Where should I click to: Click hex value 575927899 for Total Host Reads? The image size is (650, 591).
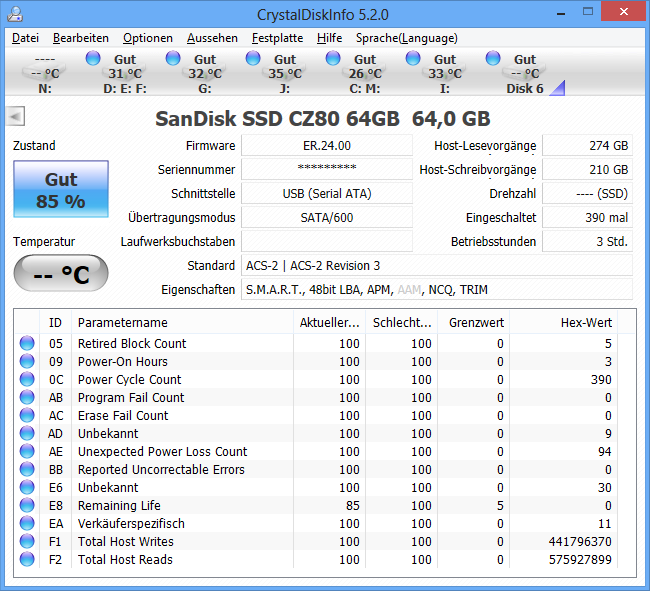coord(580,560)
